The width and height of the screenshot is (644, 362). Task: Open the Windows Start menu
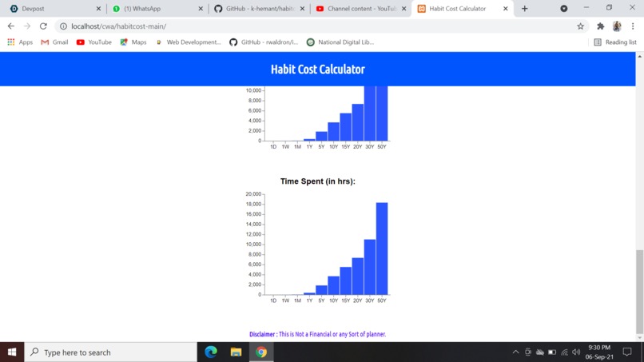(x=12, y=352)
